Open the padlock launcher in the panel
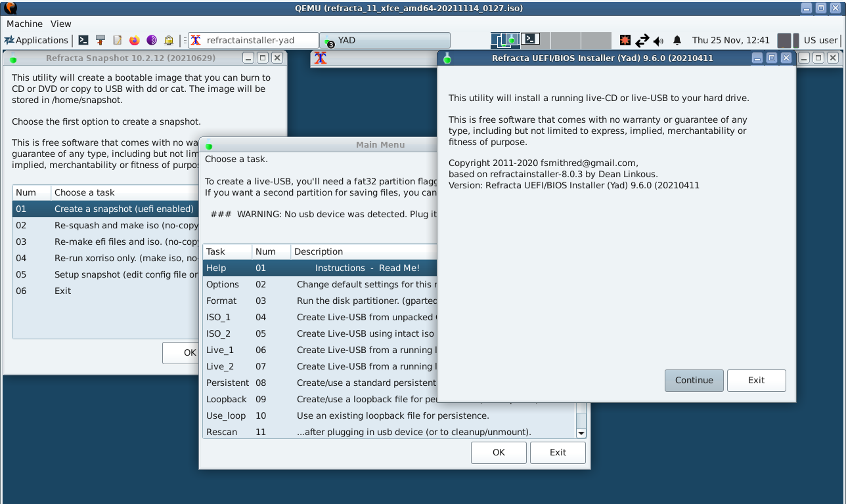 (x=169, y=40)
